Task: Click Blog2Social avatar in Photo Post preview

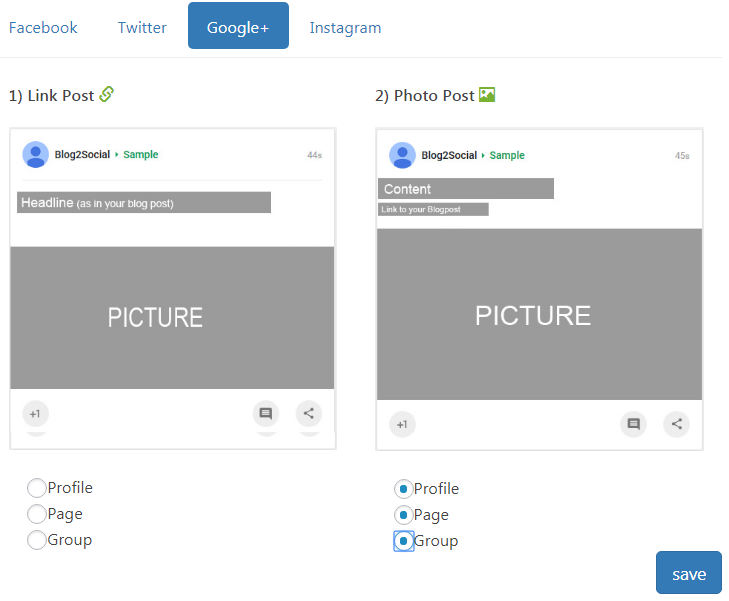Action: [x=403, y=155]
